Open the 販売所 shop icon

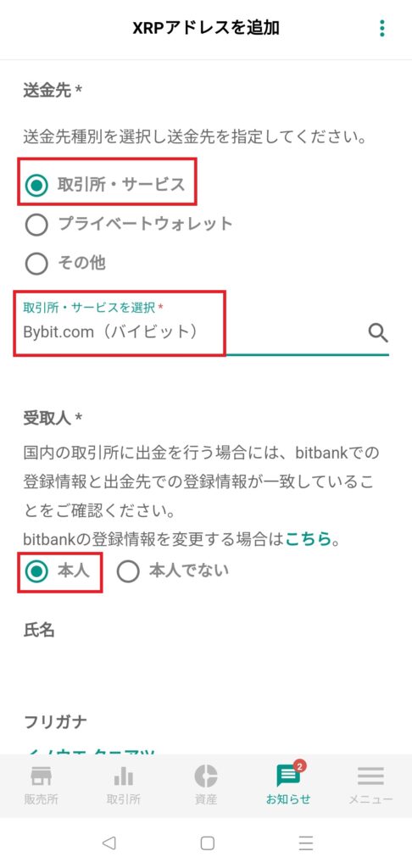pos(42,776)
